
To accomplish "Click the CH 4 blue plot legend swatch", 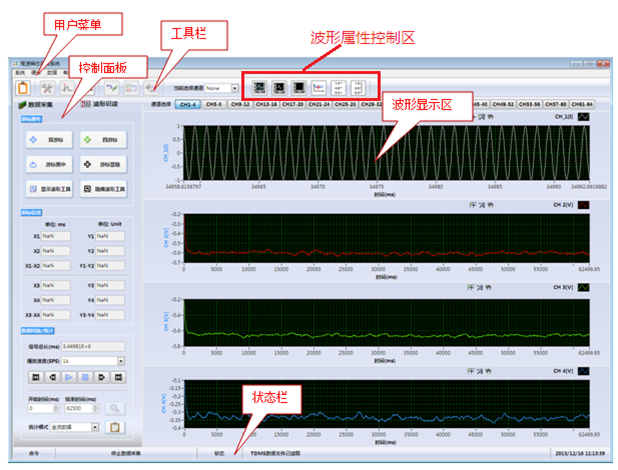I will [584, 371].
